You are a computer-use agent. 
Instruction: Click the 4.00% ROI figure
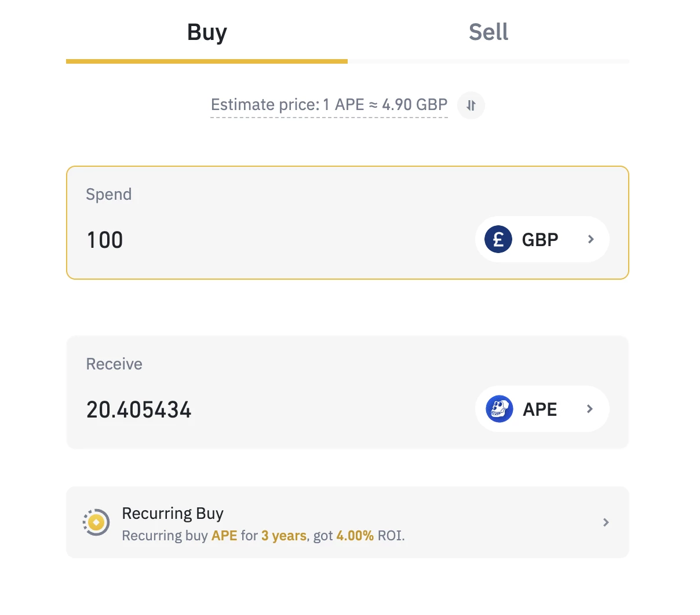click(355, 536)
